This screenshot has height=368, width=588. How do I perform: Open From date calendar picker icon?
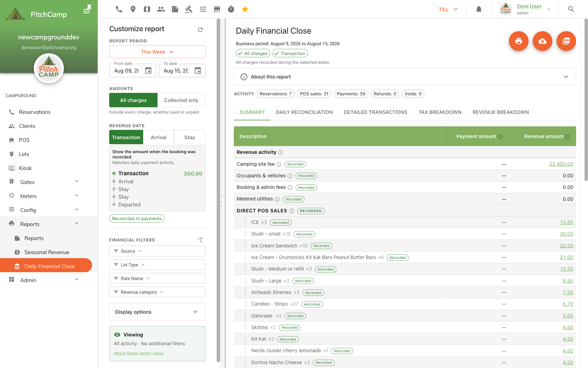[x=148, y=70]
